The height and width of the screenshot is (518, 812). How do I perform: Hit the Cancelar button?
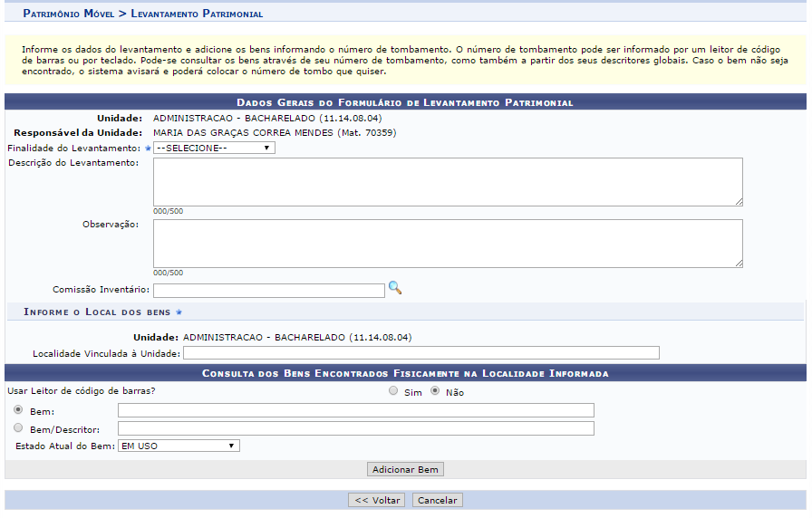click(x=438, y=500)
